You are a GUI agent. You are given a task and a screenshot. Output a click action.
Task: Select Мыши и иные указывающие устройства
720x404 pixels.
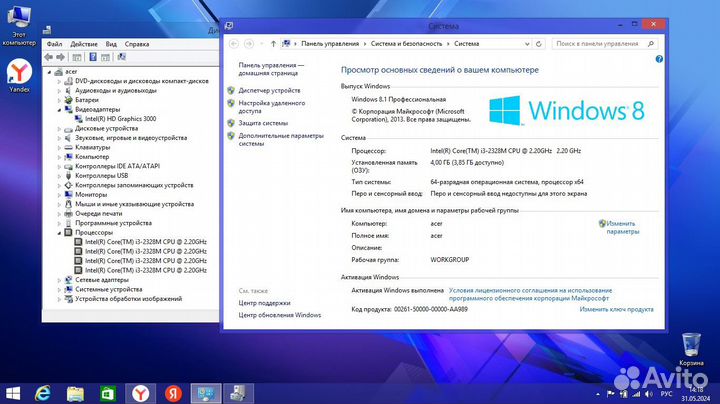135,204
